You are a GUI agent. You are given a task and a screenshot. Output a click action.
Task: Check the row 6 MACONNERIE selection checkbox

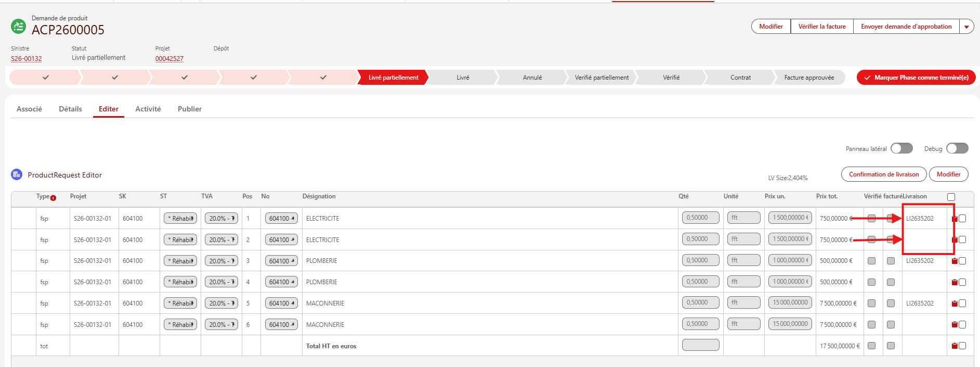pos(962,325)
